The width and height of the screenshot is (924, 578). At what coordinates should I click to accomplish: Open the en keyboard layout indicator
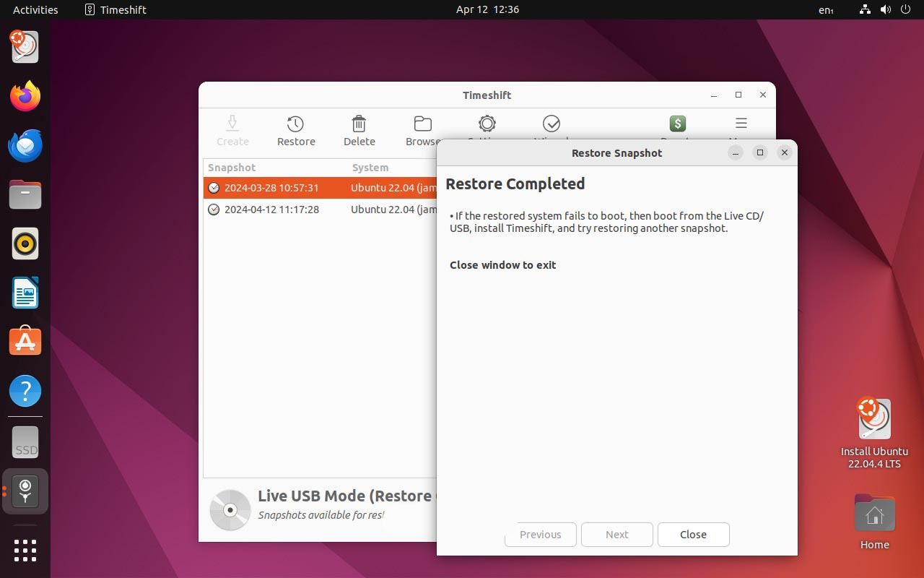(x=826, y=9)
